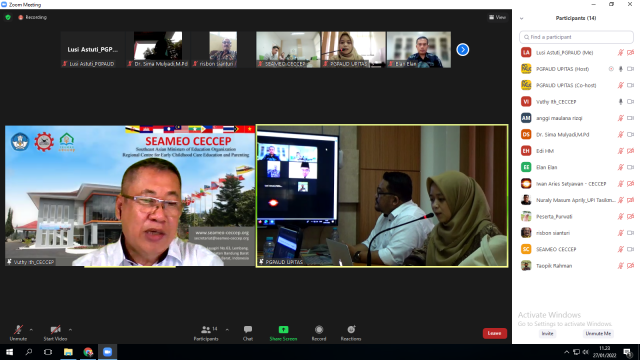Open the notification center icon
Image resolution: width=640 pixels, height=360 pixels.
[627, 352]
